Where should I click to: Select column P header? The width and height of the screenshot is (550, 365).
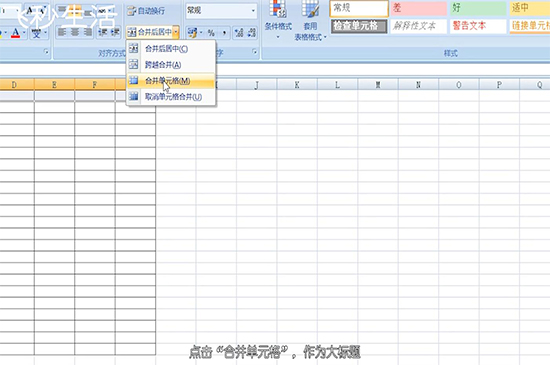tap(499, 85)
